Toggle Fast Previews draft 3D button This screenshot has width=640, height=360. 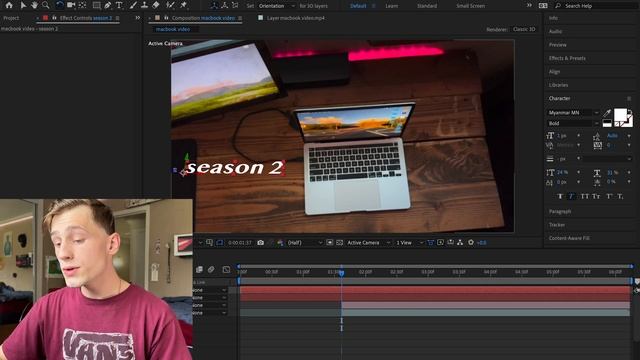click(x=440, y=242)
